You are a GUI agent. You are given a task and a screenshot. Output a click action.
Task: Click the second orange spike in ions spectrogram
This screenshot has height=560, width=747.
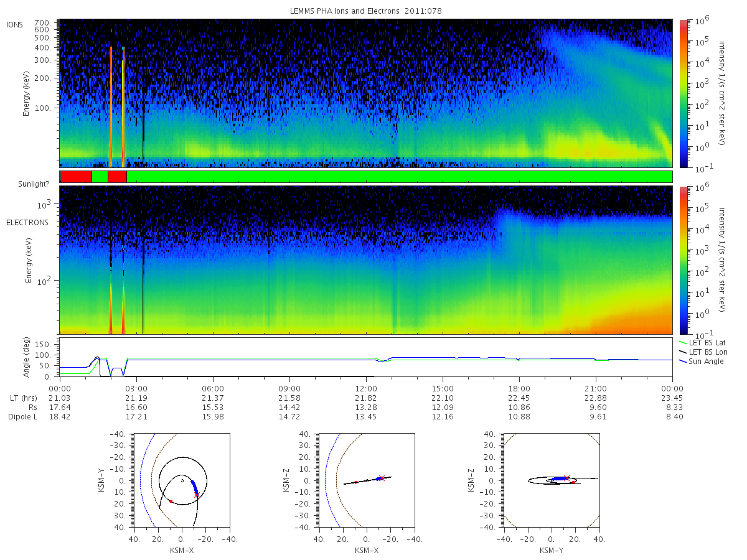click(123, 106)
